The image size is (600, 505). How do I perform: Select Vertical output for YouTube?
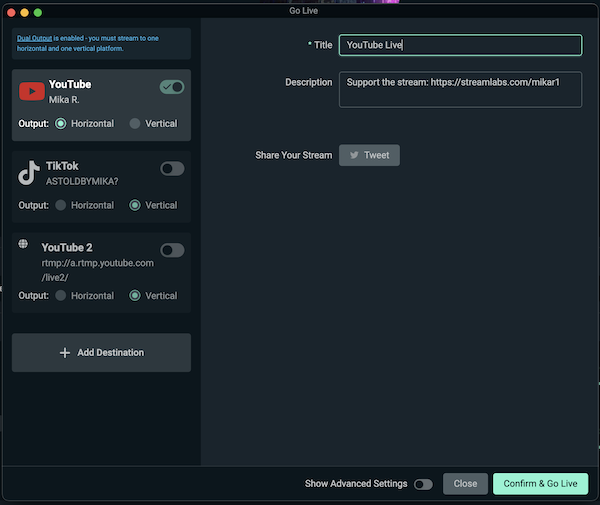(x=135, y=124)
